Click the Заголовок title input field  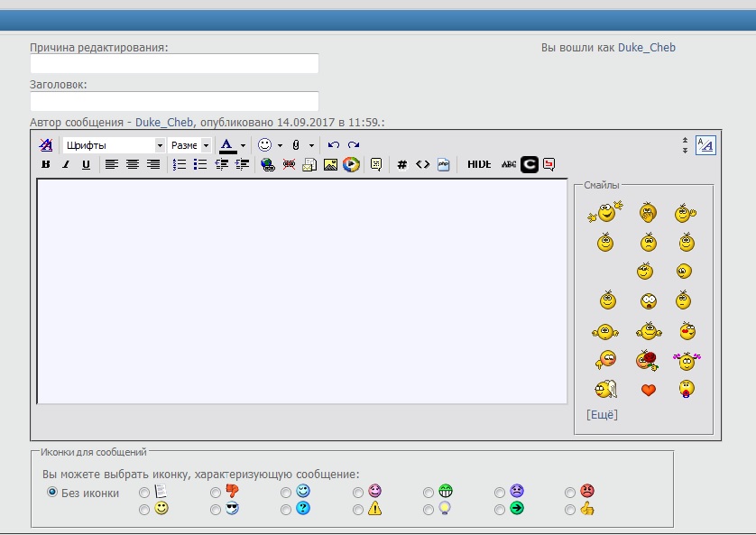click(x=174, y=101)
